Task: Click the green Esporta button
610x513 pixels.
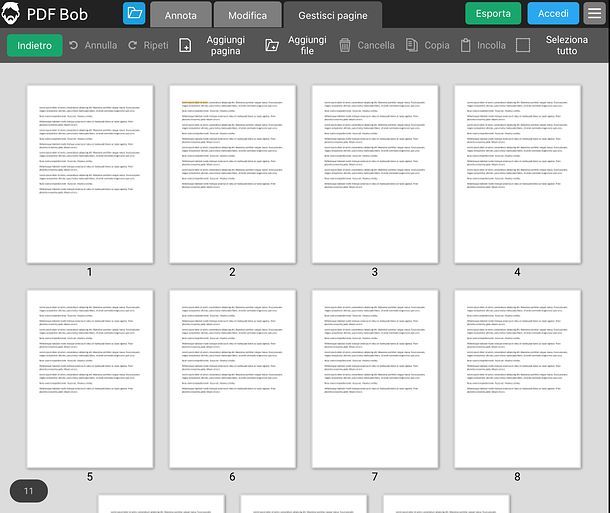Action: point(493,13)
